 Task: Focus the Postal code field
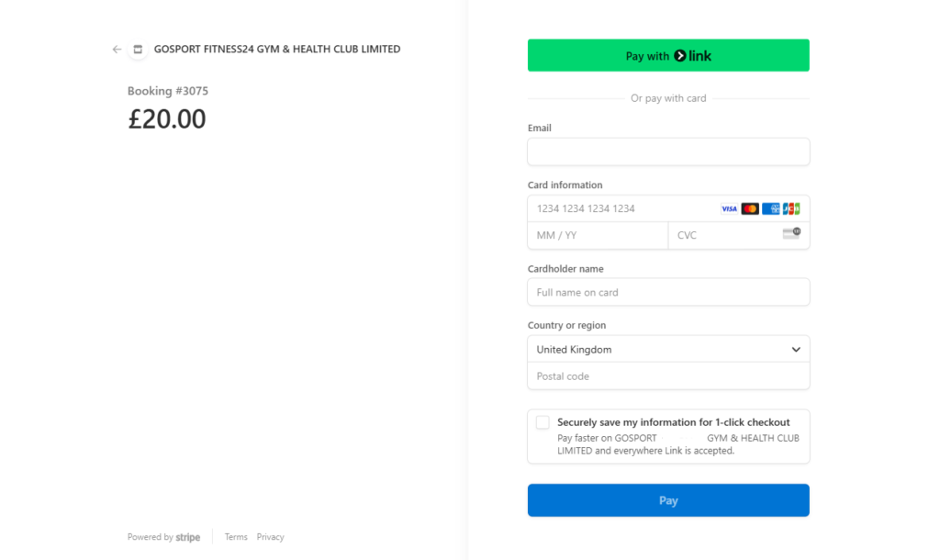pos(668,376)
